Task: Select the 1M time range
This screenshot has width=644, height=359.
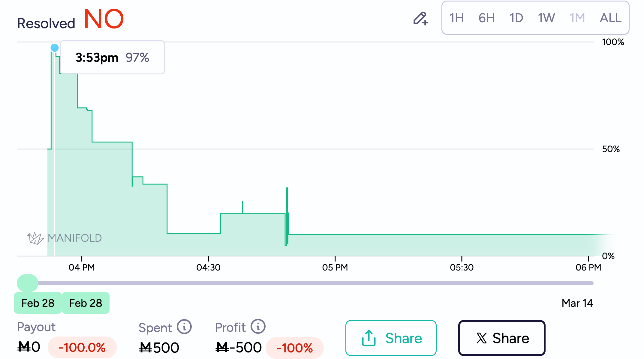Action: [577, 18]
